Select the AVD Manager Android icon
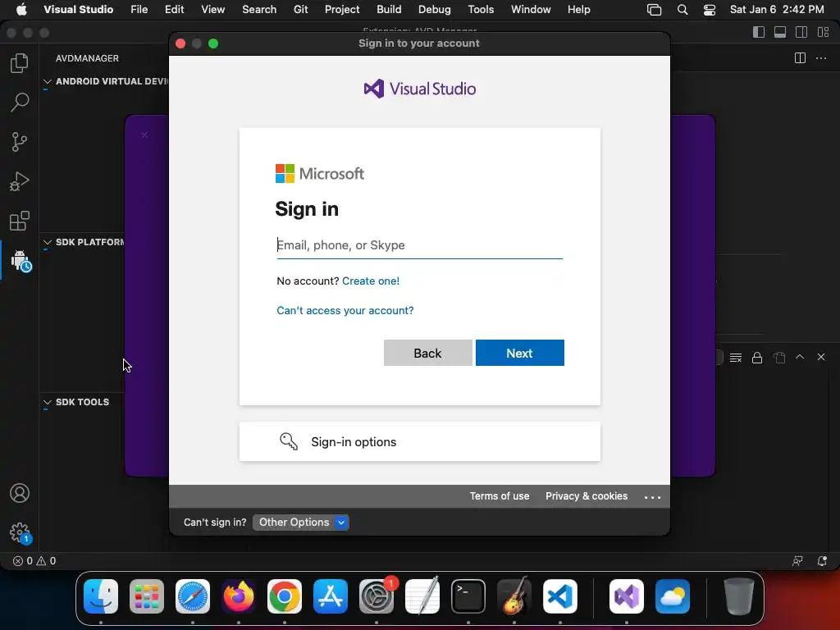 tap(21, 260)
